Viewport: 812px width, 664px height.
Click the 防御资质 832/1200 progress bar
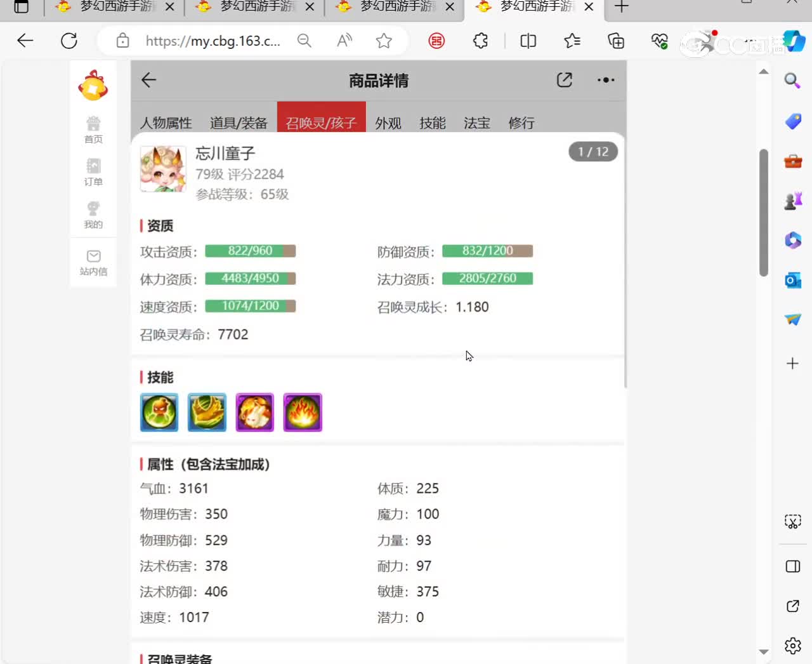click(x=487, y=251)
